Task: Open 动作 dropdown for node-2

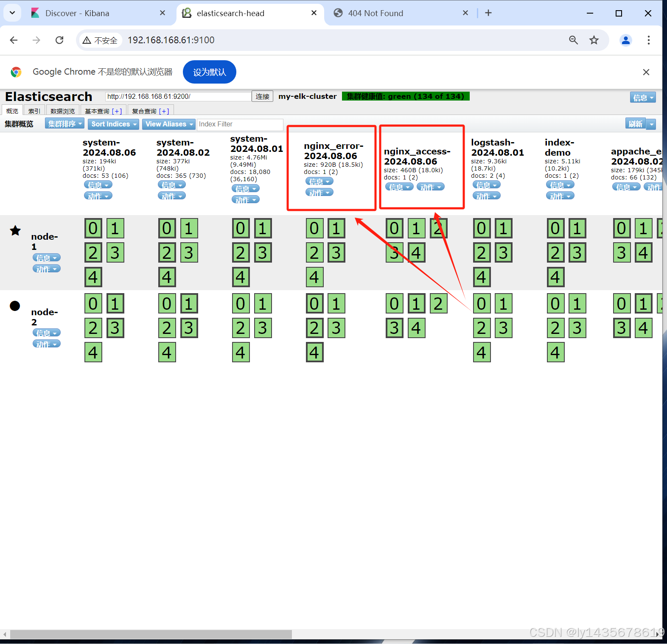Action: tap(47, 344)
